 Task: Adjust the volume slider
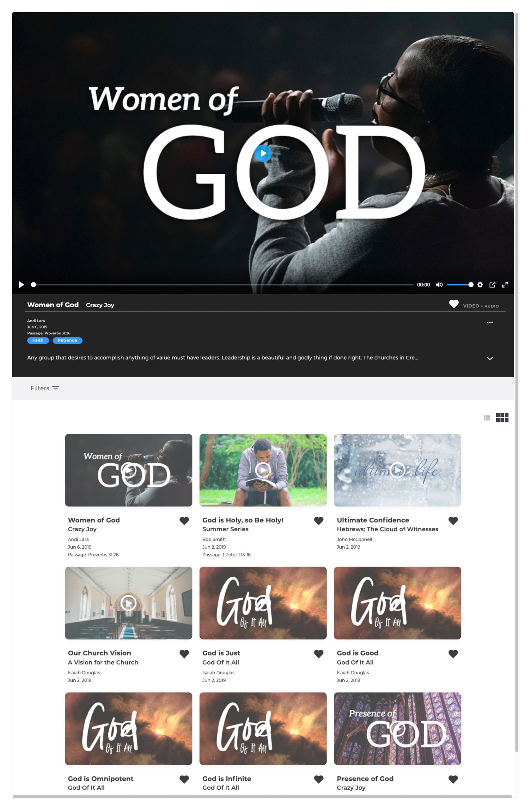coord(460,285)
